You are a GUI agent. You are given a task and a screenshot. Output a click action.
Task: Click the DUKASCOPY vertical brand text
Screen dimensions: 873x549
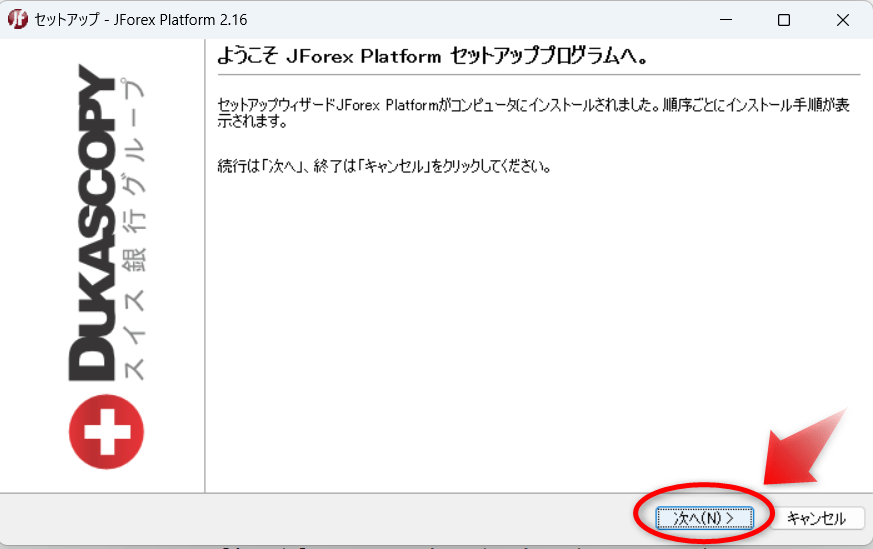point(92,222)
